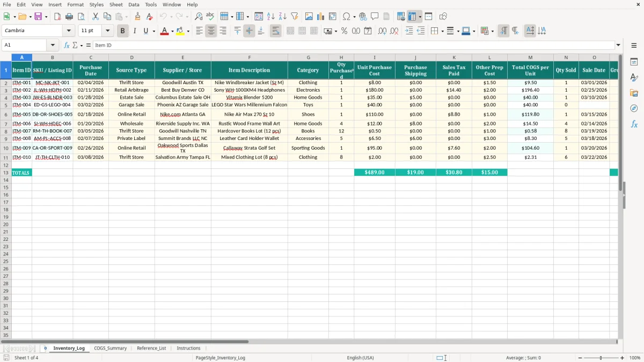The height and width of the screenshot is (362, 644).
Task: Open the Font Name dropdown
Action: pyautogui.click(x=68, y=31)
